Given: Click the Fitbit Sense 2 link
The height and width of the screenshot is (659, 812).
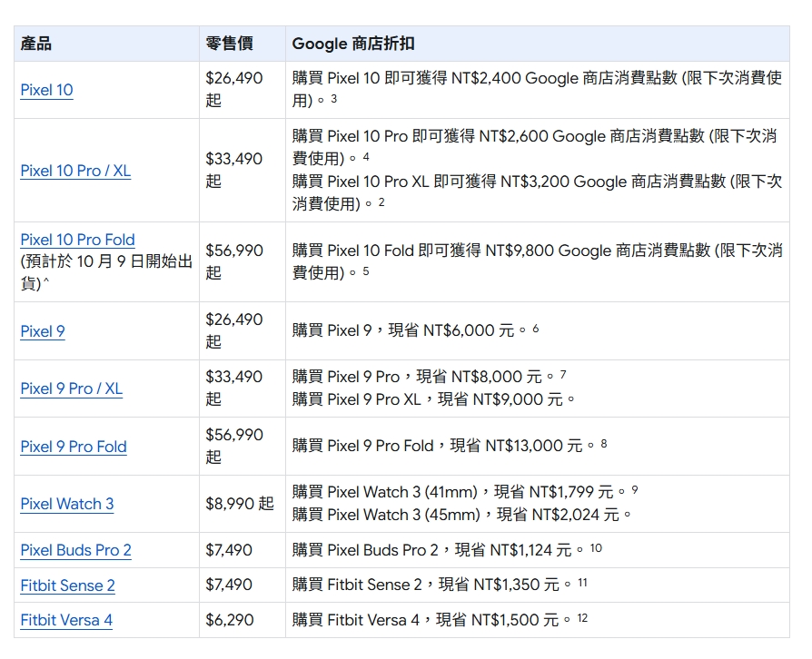Looking at the screenshot, I should [x=67, y=585].
